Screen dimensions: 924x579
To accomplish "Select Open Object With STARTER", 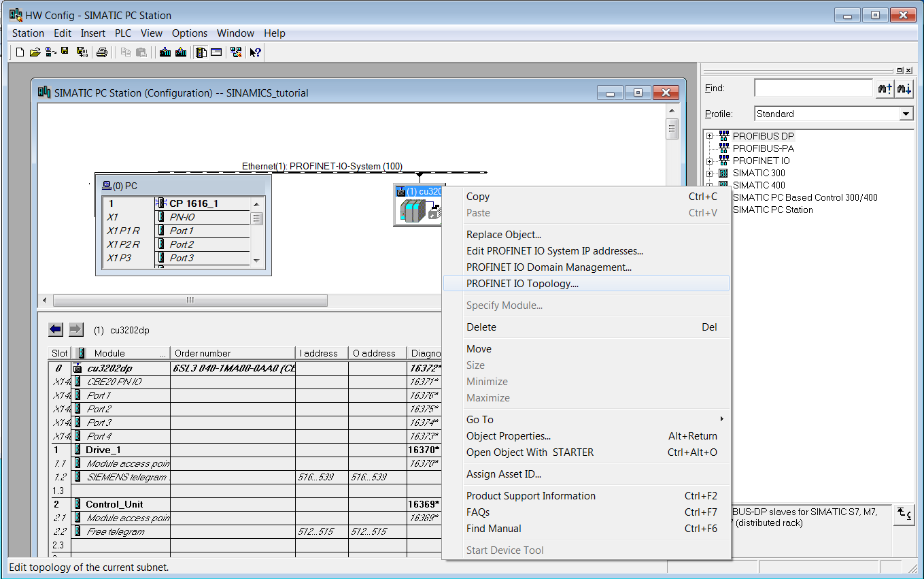I will [x=586, y=452].
